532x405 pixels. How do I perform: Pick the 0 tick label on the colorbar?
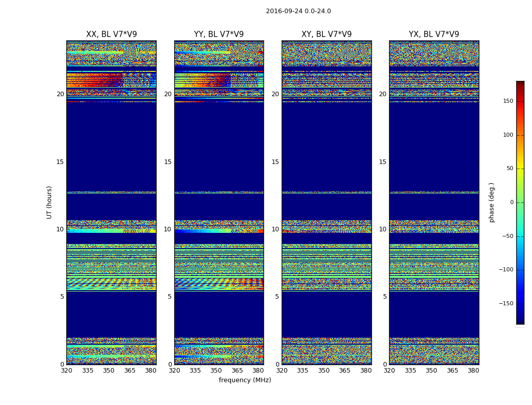tap(511, 202)
